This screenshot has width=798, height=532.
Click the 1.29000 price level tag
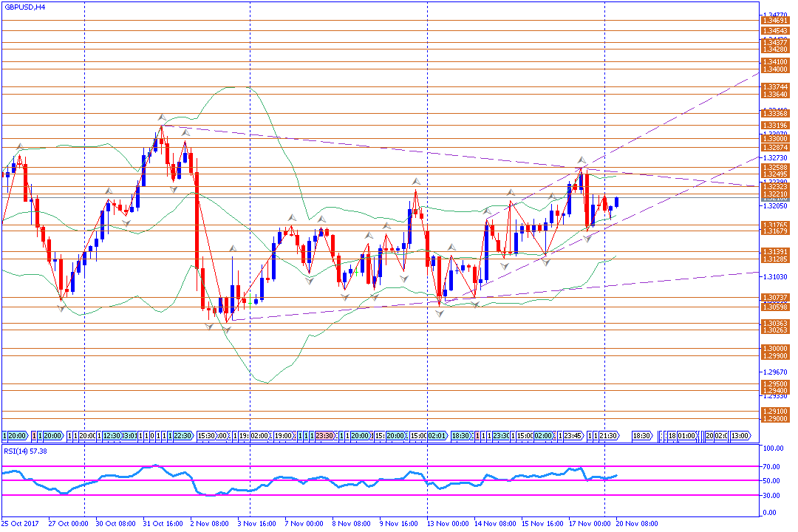(x=775, y=418)
